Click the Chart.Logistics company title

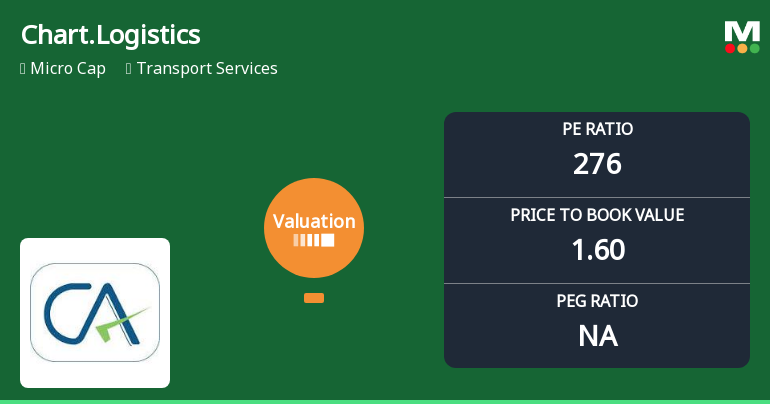point(110,35)
